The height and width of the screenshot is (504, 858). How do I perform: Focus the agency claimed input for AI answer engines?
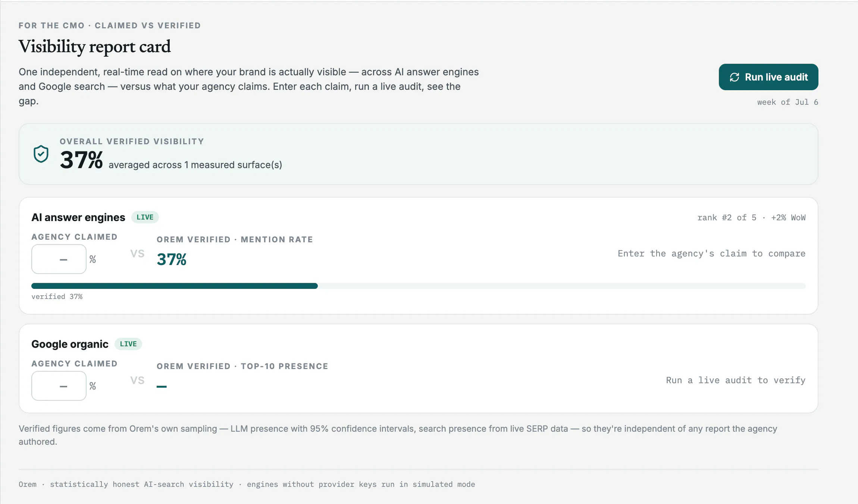(59, 259)
